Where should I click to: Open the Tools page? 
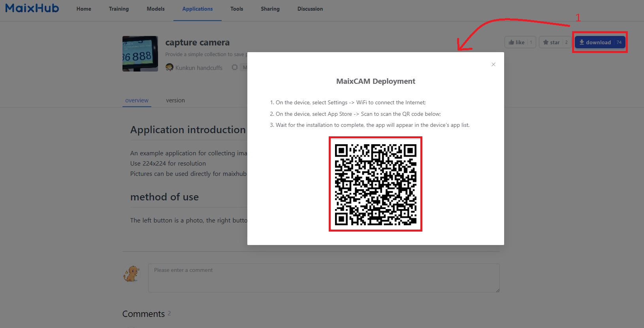pos(237,9)
